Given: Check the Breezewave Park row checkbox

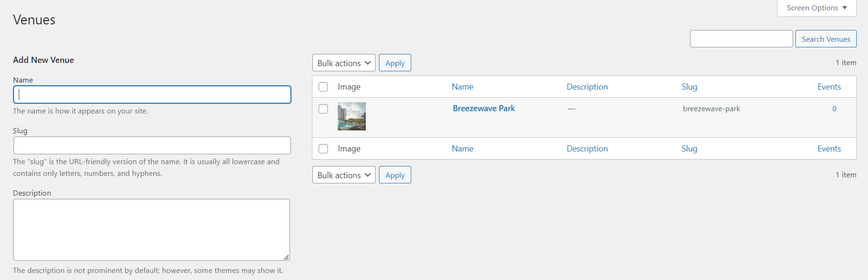Looking at the screenshot, I should (323, 109).
